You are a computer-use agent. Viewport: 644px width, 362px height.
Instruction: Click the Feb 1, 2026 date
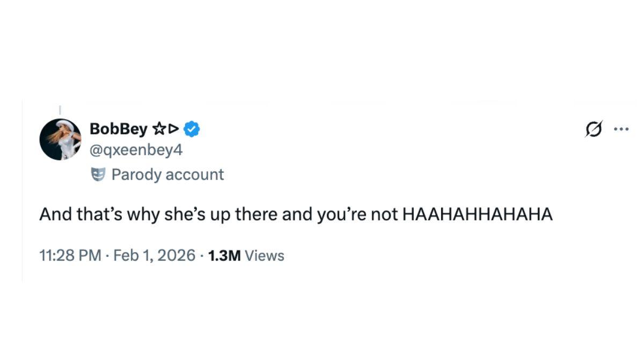click(152, 255)
